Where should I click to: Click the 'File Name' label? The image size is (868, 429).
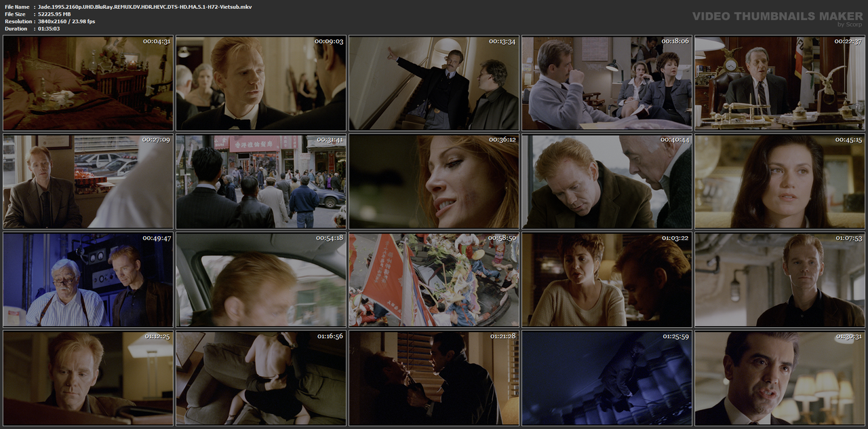click(17, 6)
